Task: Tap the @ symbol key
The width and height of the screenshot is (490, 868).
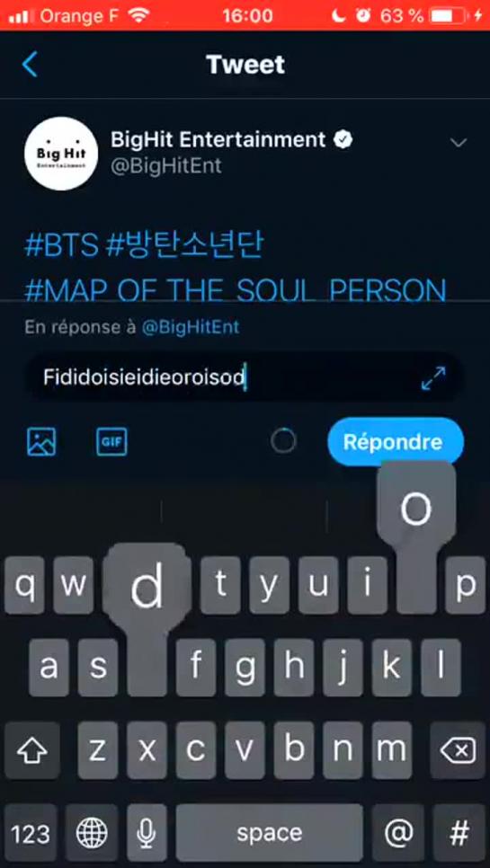Action: pos(398,833)
